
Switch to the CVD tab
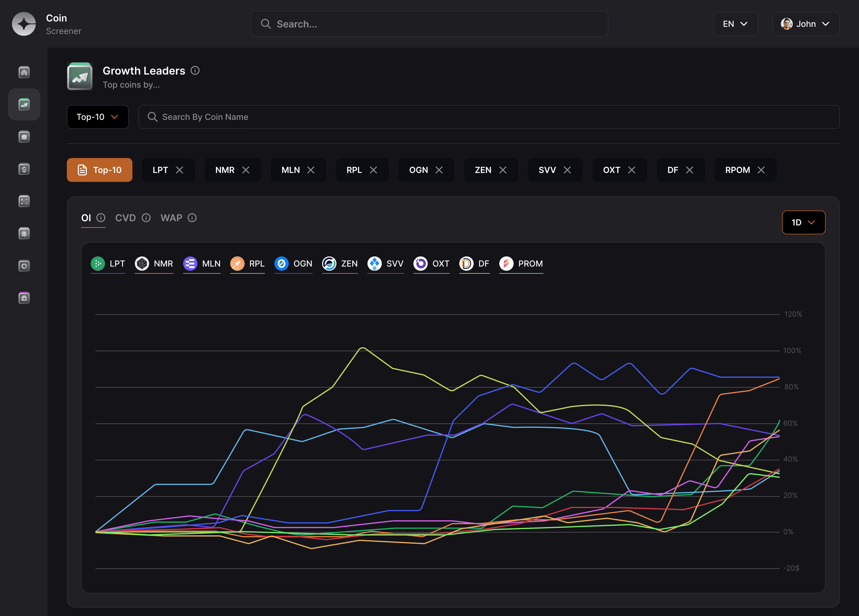(125, 218)
